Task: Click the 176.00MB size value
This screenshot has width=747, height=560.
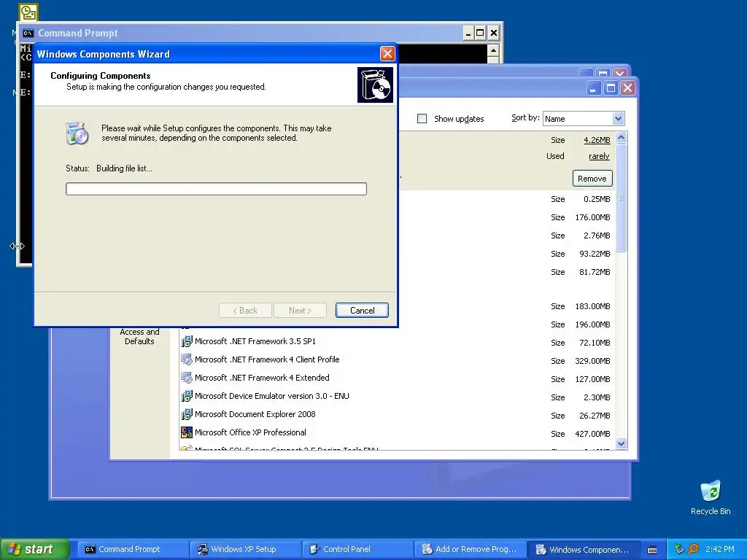Action: [592, 217]
